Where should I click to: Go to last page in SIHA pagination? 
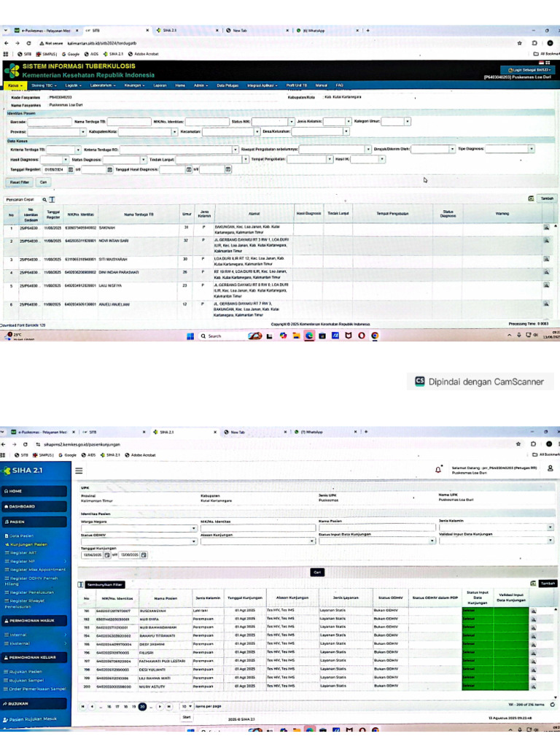168,706
